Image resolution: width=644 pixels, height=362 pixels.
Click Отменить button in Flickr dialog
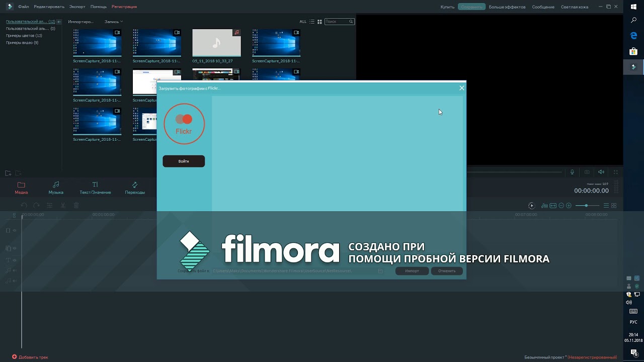(x=447, y=271)
